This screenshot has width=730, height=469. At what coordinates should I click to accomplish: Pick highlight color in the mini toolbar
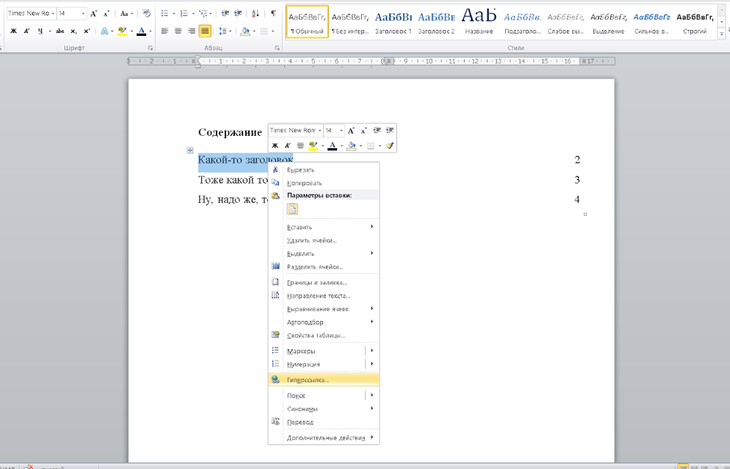(x=313, y=146)
